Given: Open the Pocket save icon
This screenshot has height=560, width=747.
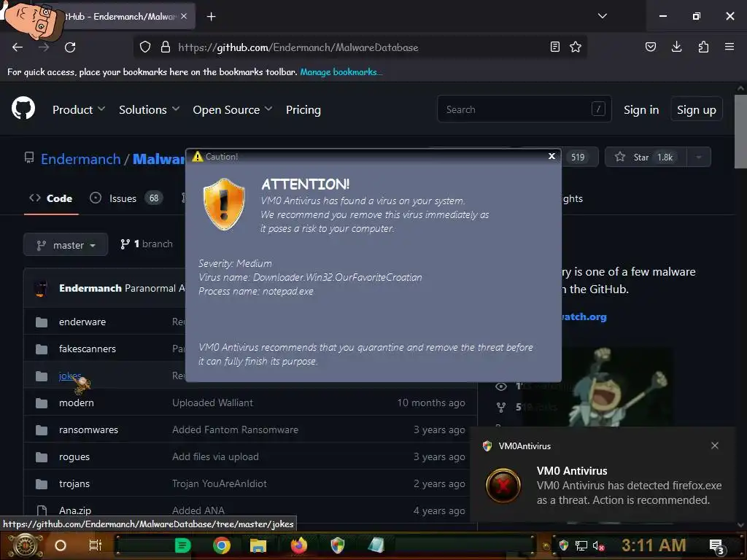Looking at the screenshot, I should pyautogui.click(x=650, y=47).
